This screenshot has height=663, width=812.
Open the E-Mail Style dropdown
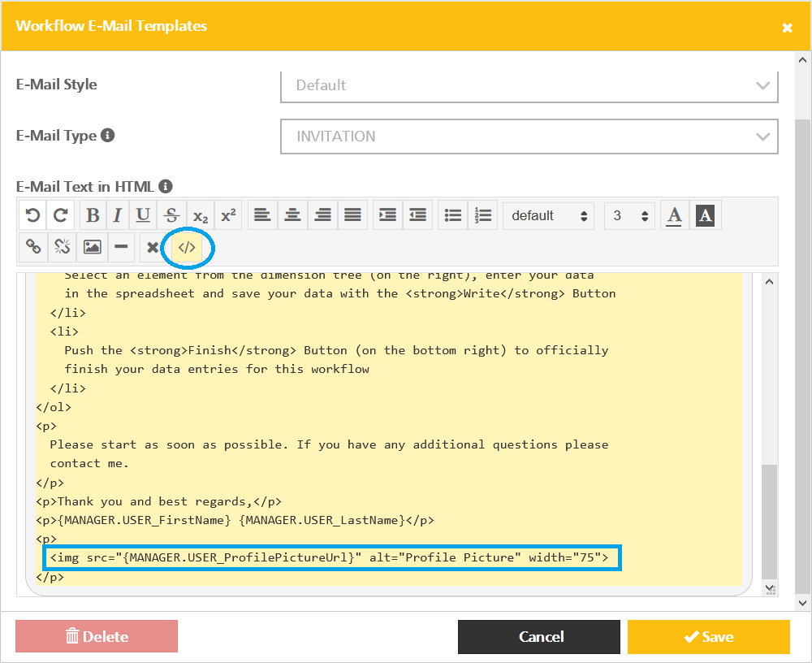pyautogui.click(x=529, y=85)
